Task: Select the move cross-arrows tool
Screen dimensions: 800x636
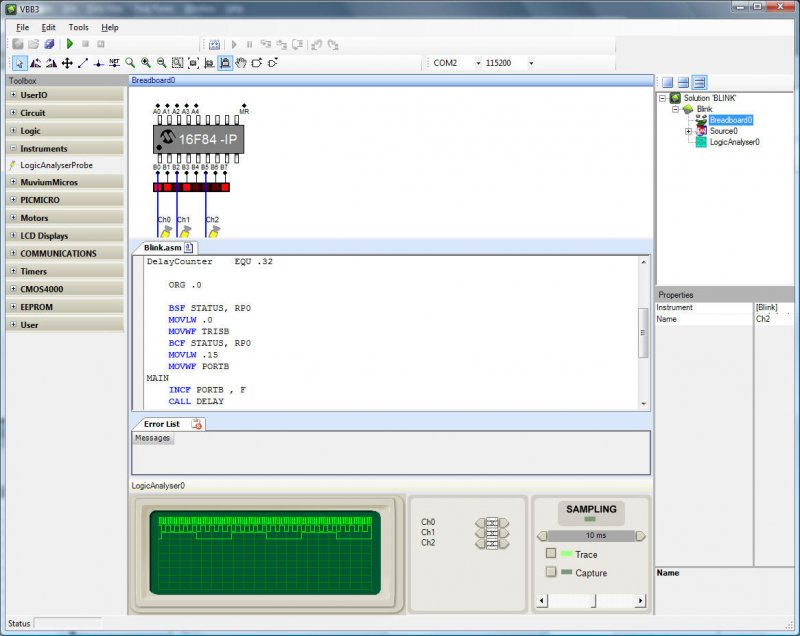Action: coord(67,63)
